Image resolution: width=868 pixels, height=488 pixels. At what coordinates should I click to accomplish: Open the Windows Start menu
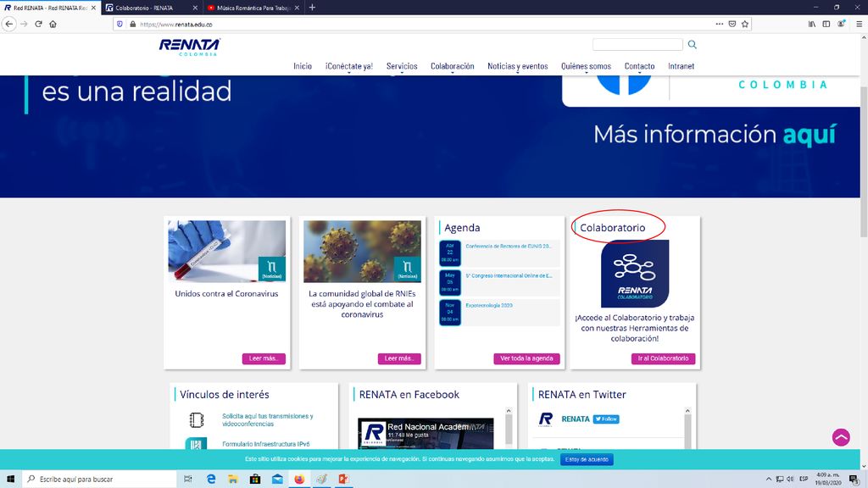10,479
